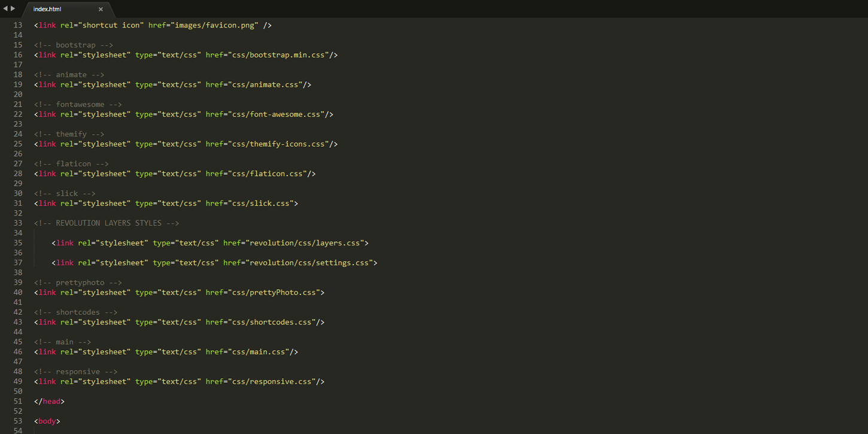This screenshot has width=868, height=434.
Task: Click line number 33 in the gutter
Action: pyautogui.click(x=17, y=223)
